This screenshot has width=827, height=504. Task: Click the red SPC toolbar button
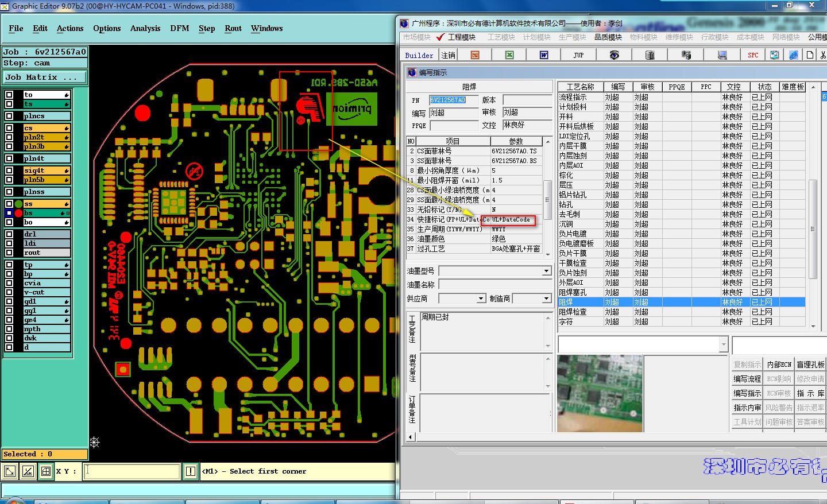click(x=753, y=55)
